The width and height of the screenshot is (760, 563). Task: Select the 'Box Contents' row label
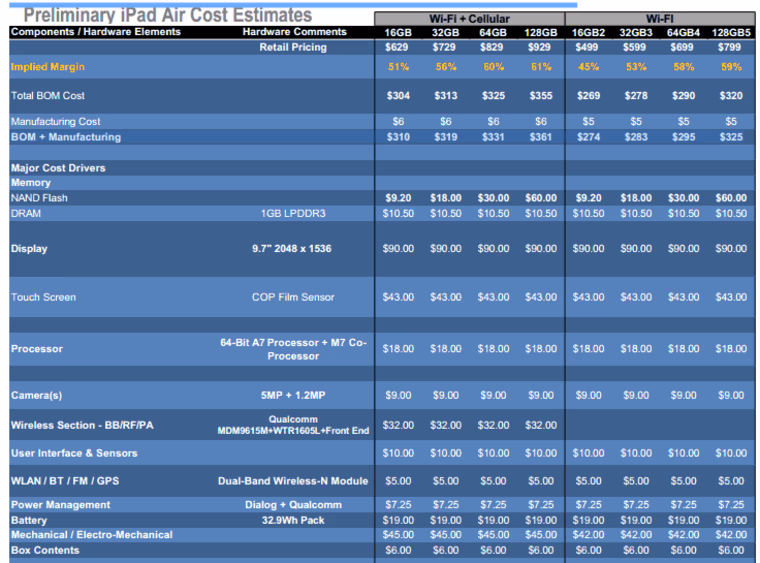tap(45, 550)
